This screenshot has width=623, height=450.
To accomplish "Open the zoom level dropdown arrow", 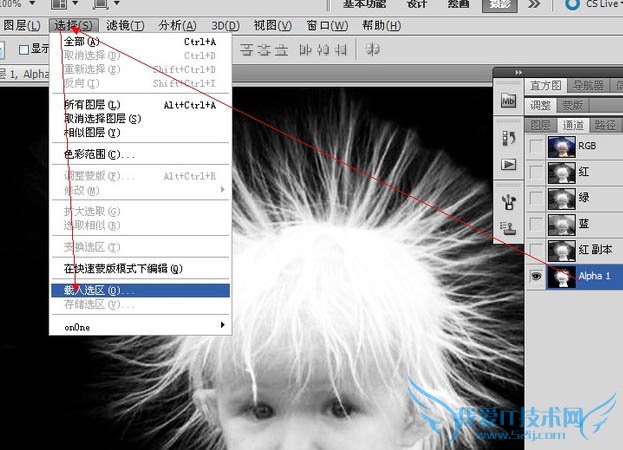I will point(33,4).
